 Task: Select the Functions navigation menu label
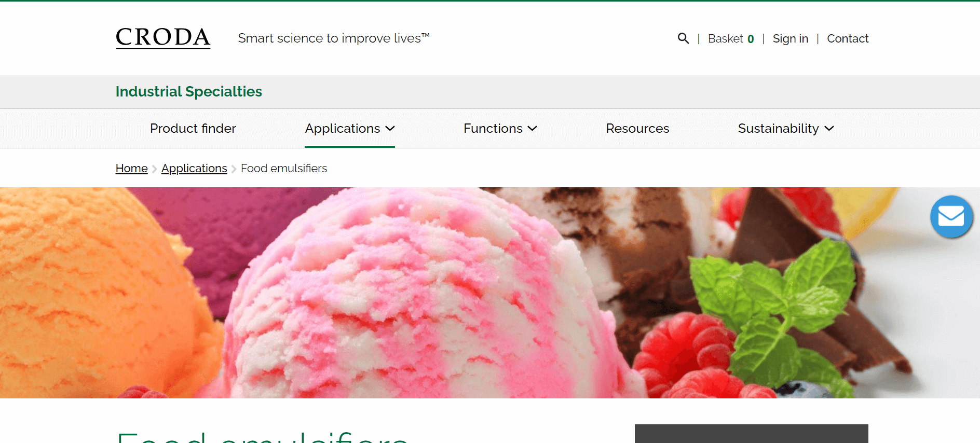click(493, 129)
